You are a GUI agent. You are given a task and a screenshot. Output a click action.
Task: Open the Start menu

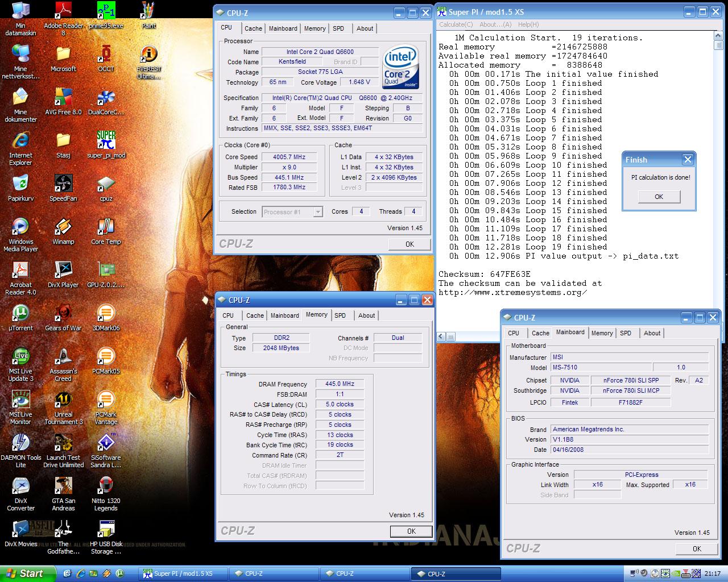tap(27, 573)
